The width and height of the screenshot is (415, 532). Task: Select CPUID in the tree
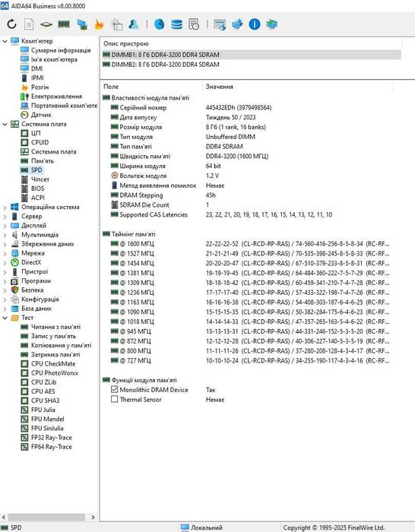click(x=40, y=143)
